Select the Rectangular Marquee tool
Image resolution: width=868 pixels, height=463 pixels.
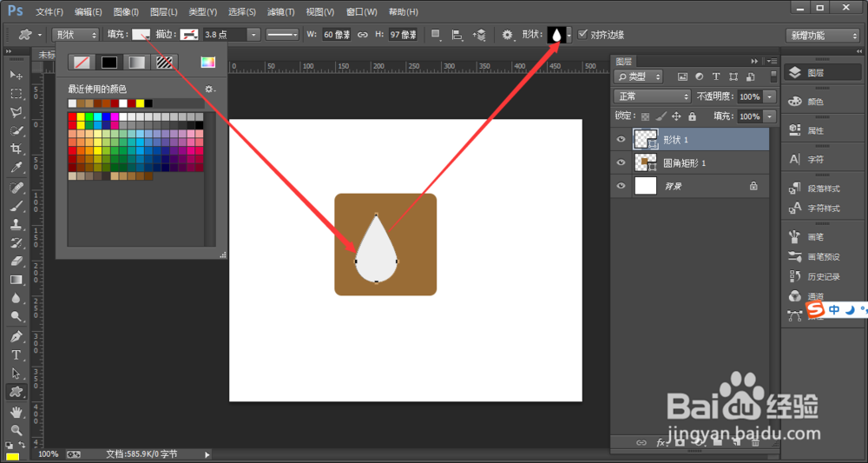coord(16,94)
